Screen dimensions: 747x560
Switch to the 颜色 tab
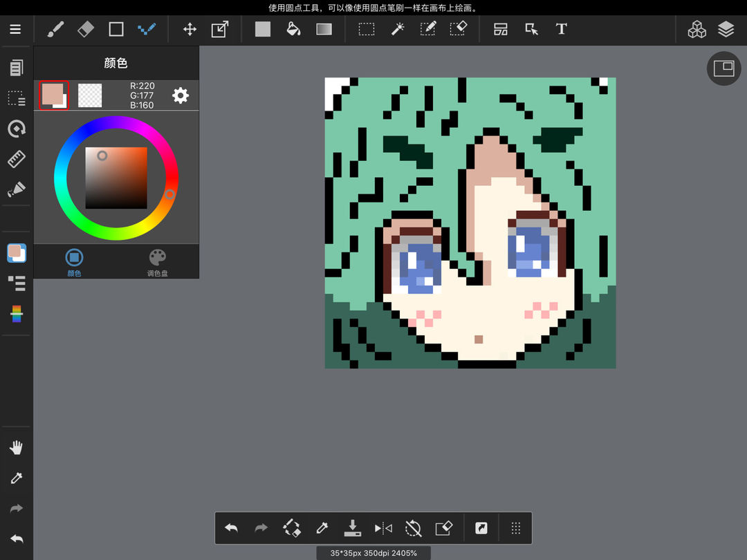tap(74, 261)
